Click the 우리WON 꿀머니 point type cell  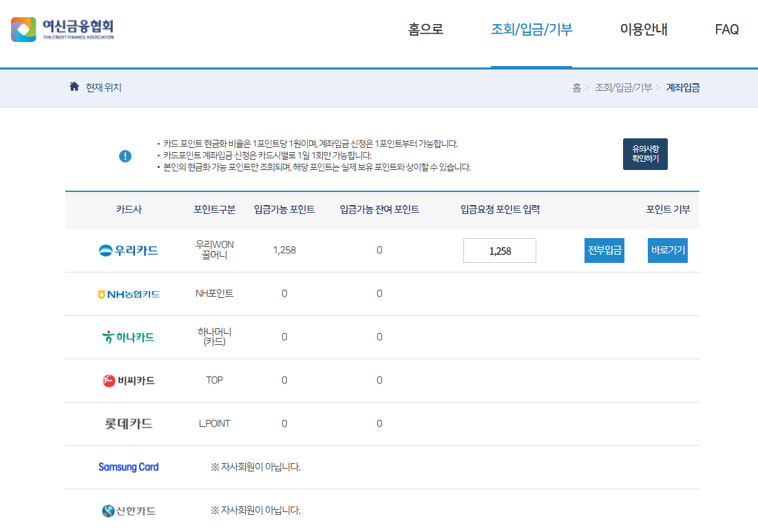pos(215,250)
